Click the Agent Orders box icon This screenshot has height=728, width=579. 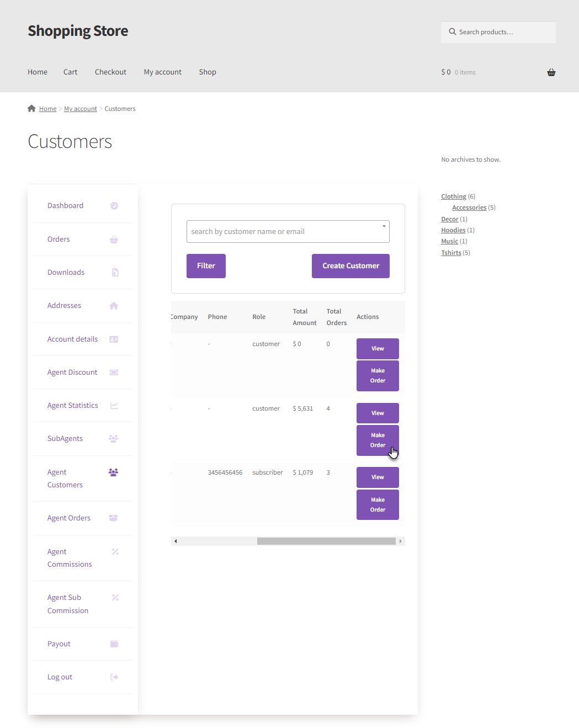point(113,518)
